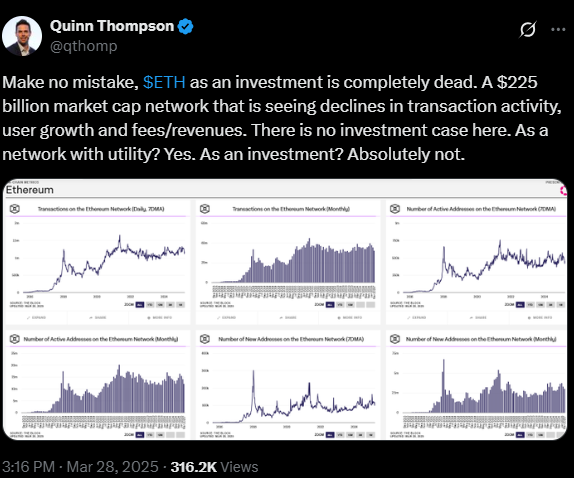Click Quinn Thompson's profile avatar
The image size is (574, 478).
pos(22,36)
